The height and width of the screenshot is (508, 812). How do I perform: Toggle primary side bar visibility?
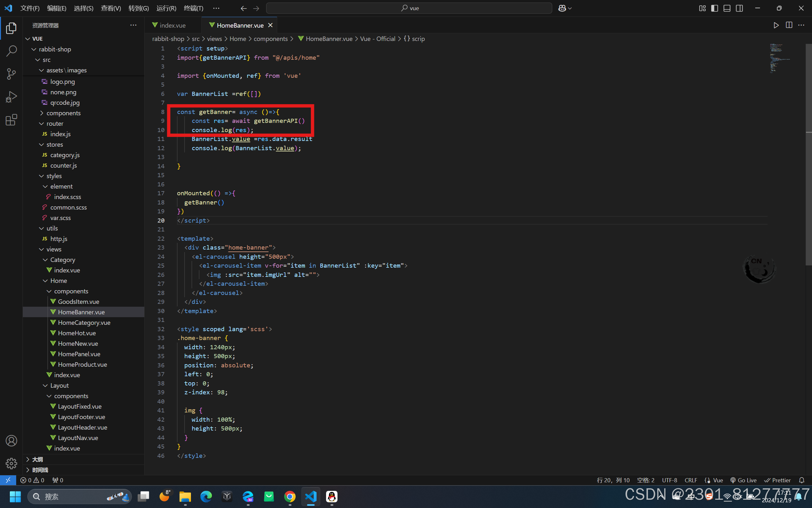(715, 8)
